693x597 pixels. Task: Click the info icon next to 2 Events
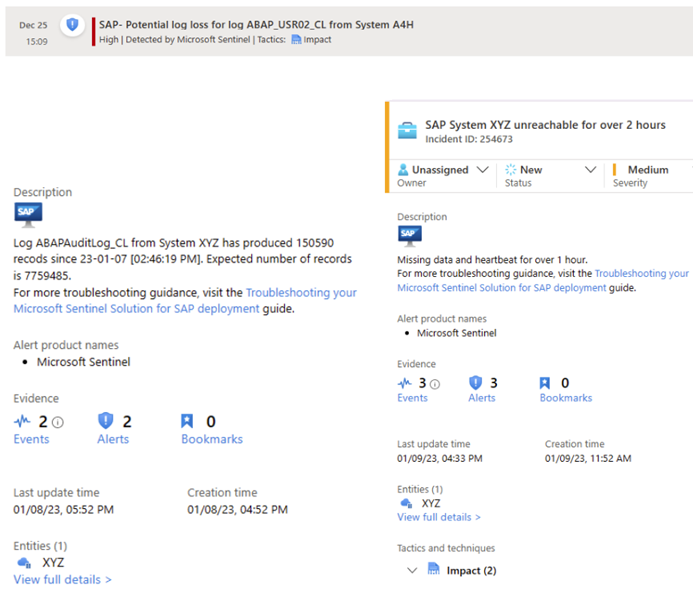58,423
